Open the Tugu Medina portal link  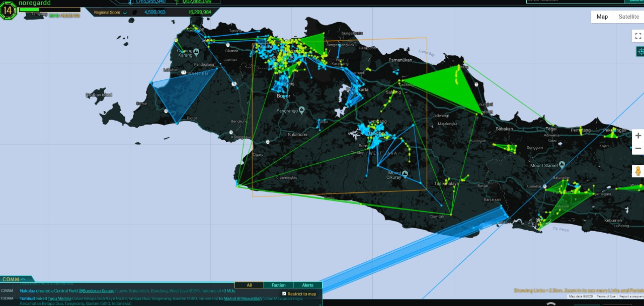pyautogui.click(x=59, y=298)
